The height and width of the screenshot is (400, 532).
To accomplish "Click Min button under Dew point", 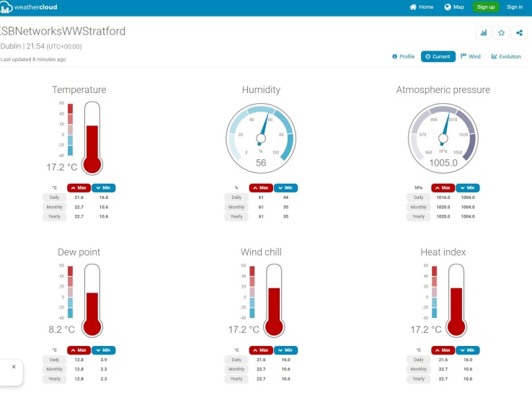I will 104,350.
